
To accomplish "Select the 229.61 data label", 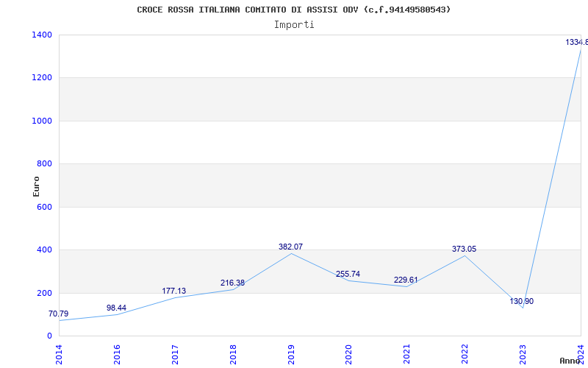I will point(406,280).
